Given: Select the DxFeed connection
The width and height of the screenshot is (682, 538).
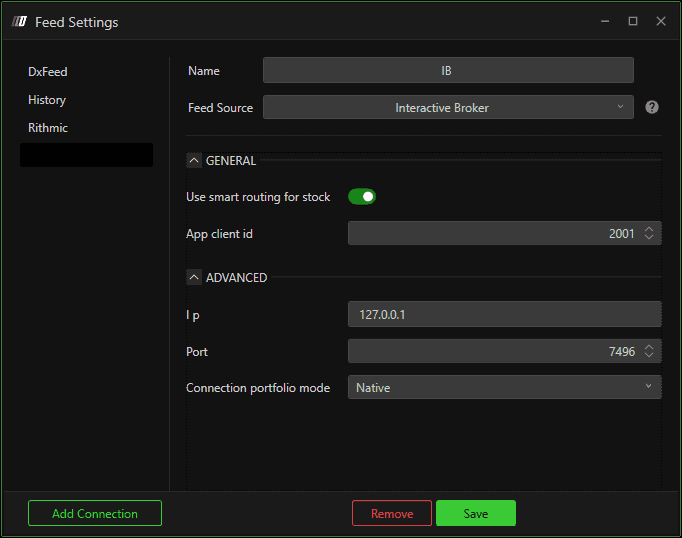Looking at the screenshot, I should (47, 72).
